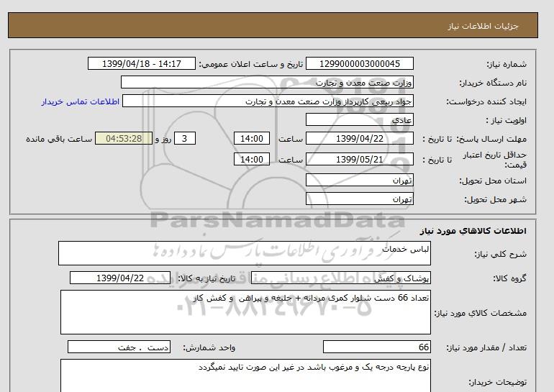Click the اطلاعات کالاهای مورد نیاز section heading

473,231
